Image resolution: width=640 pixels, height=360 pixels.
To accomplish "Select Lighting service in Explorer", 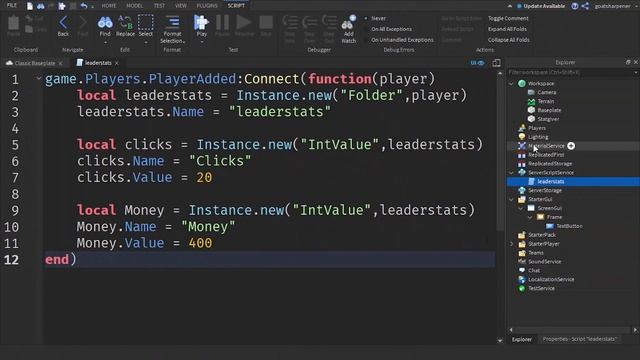I will click(538, 137).
